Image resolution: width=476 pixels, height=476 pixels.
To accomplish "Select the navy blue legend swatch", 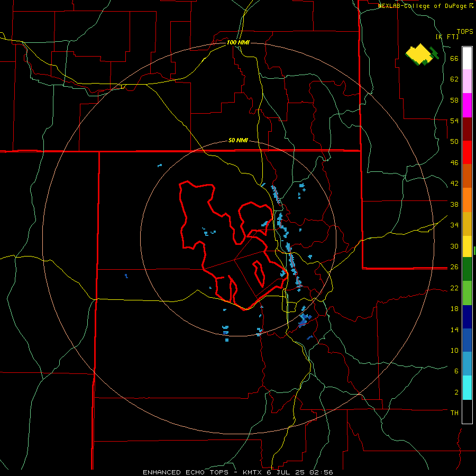I will 467,317.
